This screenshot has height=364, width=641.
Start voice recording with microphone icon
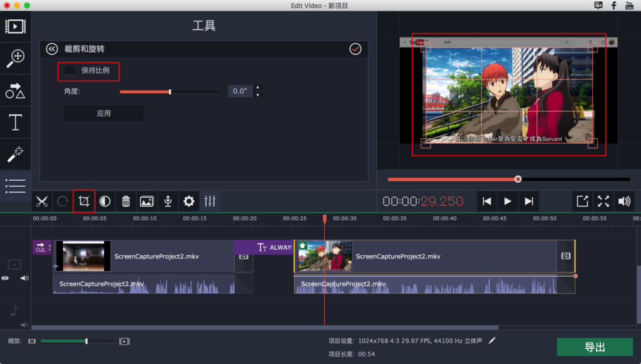coord(168,201)
